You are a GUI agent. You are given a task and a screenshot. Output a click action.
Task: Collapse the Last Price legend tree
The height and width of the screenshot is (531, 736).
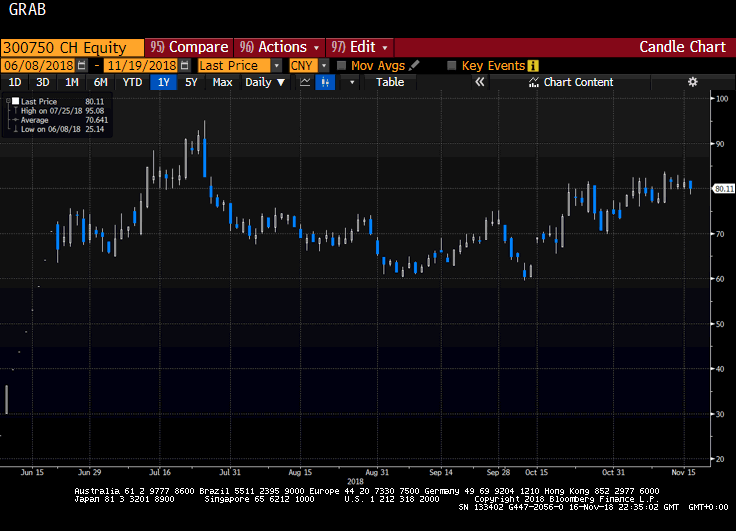6,101
